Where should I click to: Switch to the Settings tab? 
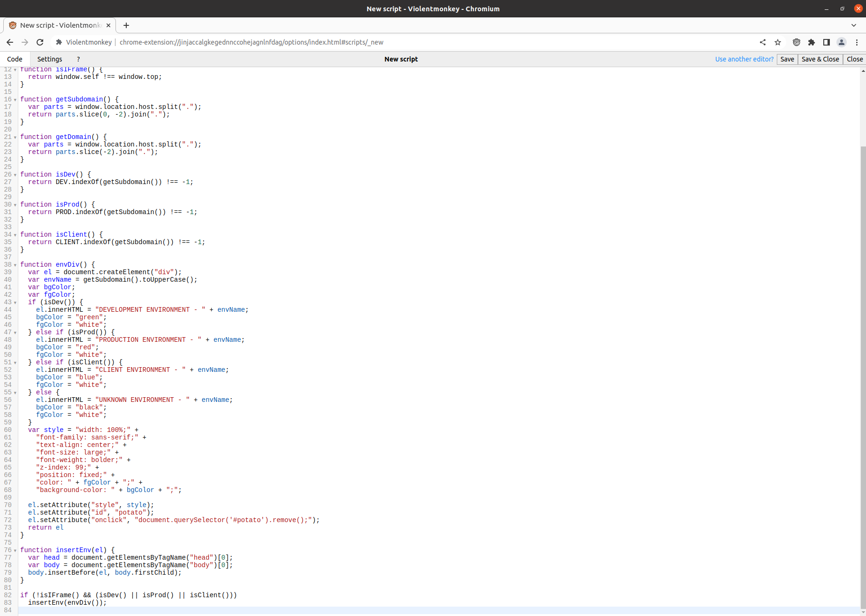point(49,59)
